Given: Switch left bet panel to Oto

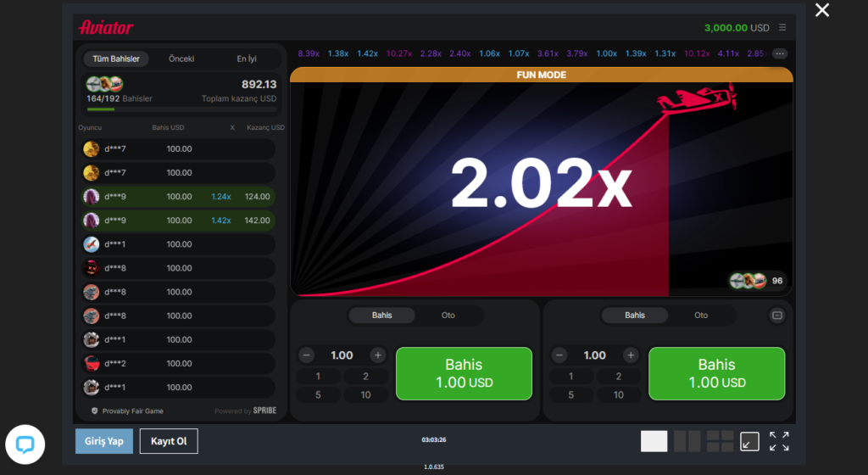Looking at the screenshot, I should (448, 316).
